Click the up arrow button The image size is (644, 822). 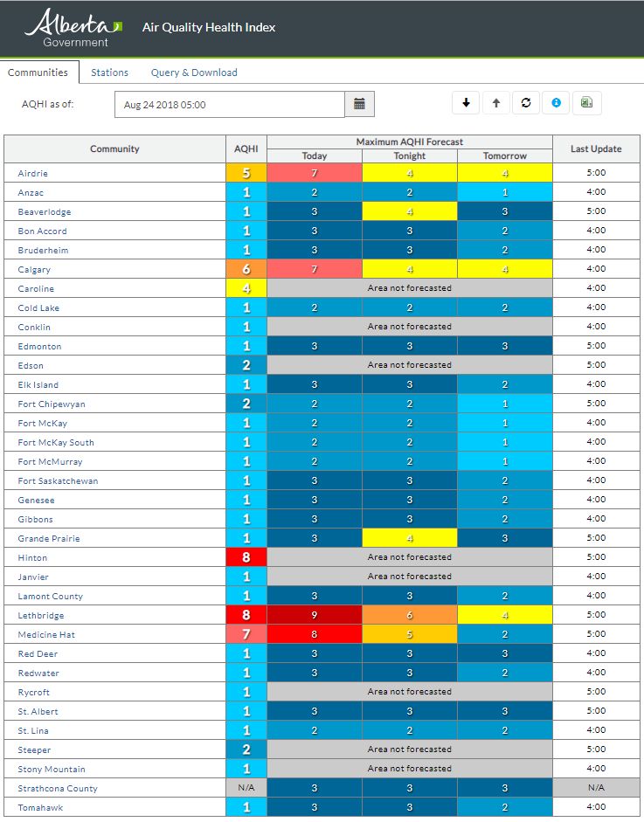pos(496,103)
